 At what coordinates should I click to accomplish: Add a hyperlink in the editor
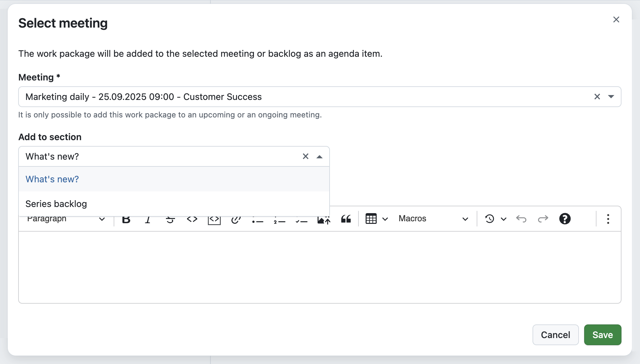236,219
